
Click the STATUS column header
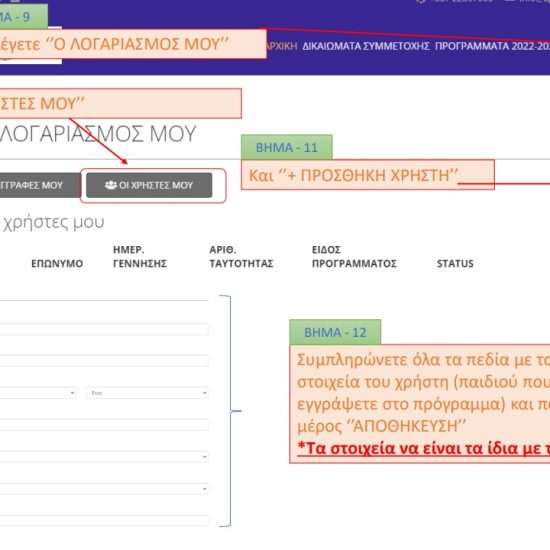point(455,263)
